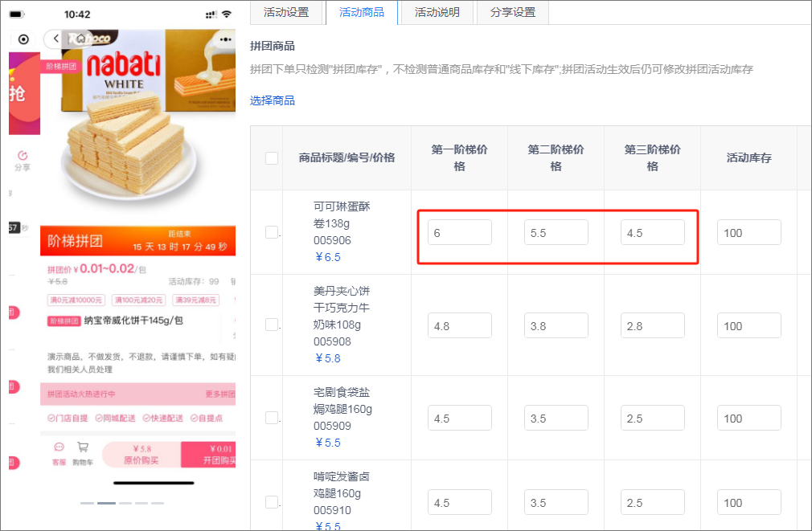Viewport: 812px width, 531px height.
Task: Focus third-tier price field for product 005910
Action: [x=653, y=503]
